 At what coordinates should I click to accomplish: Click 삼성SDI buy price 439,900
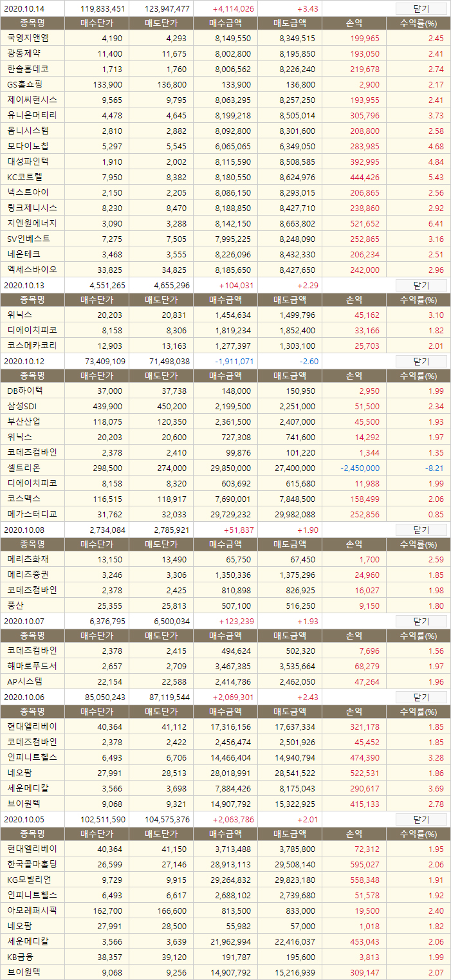coord(107,407)
